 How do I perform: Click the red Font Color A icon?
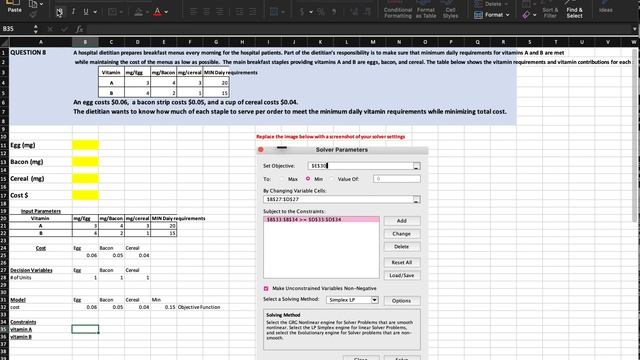(x=157, y=12)
